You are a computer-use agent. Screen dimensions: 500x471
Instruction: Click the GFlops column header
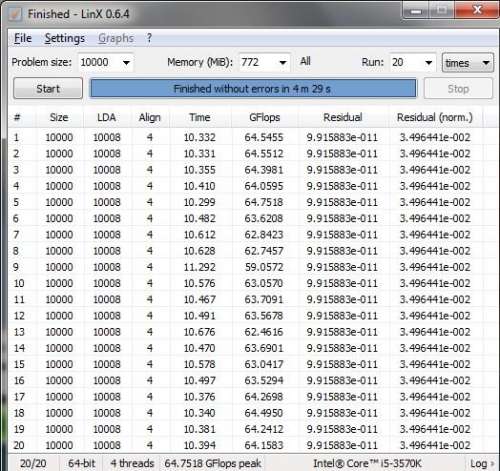[264, 117]
